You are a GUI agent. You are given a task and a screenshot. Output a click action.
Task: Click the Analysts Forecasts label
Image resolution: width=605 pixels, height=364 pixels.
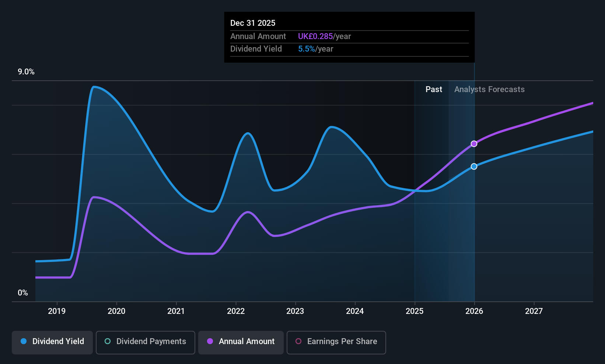(x=489, y=90)
